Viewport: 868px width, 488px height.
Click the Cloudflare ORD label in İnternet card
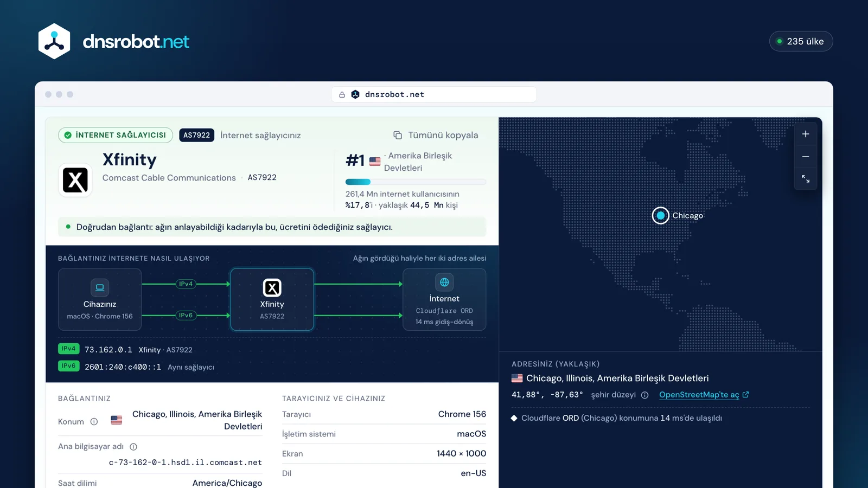pyautogui.click(x=444, y=311)
